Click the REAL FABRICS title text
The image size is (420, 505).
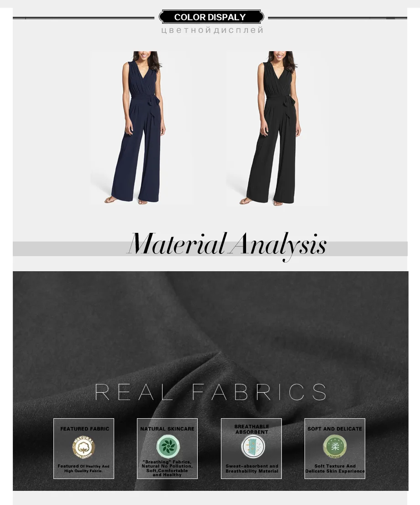(211, 392)
